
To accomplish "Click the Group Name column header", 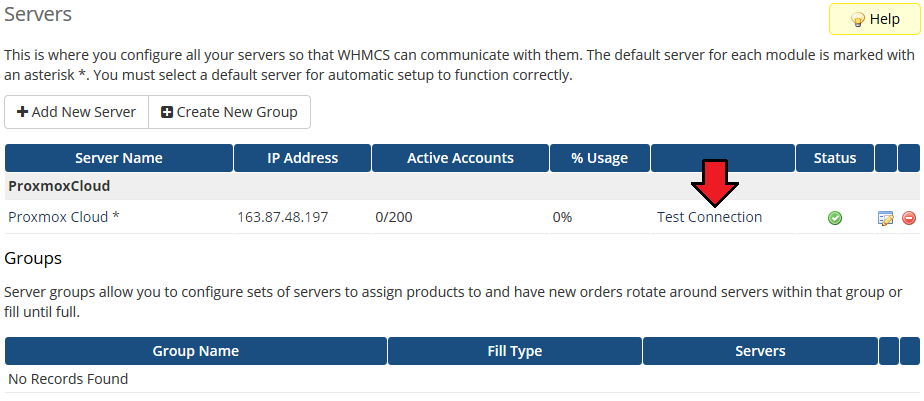I will (196, 351).
